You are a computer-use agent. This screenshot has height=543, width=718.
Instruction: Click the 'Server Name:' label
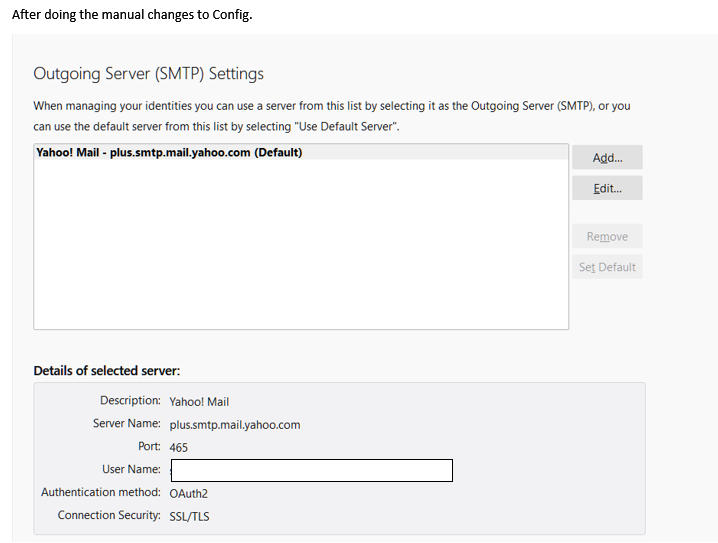coord(127,423)
